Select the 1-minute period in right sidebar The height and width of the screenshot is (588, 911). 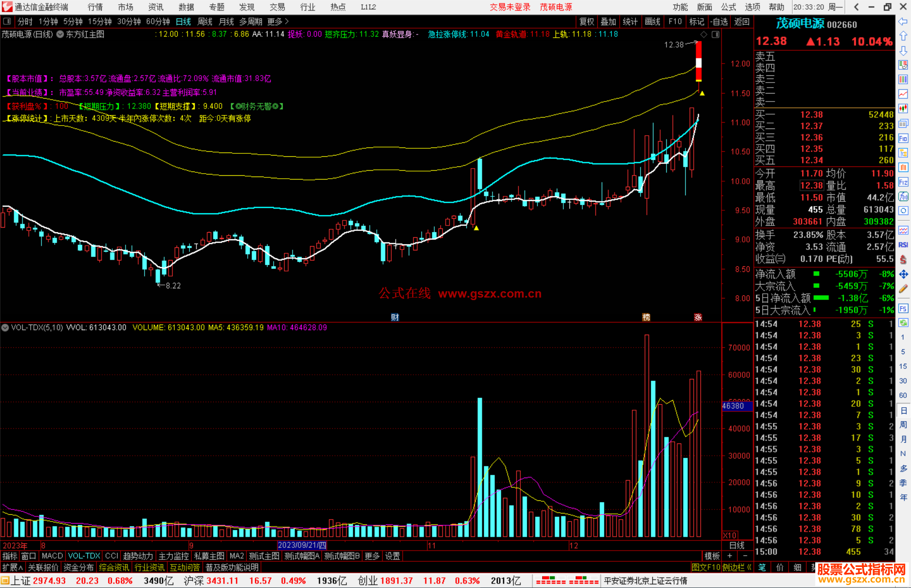click(x=903, y=337)
